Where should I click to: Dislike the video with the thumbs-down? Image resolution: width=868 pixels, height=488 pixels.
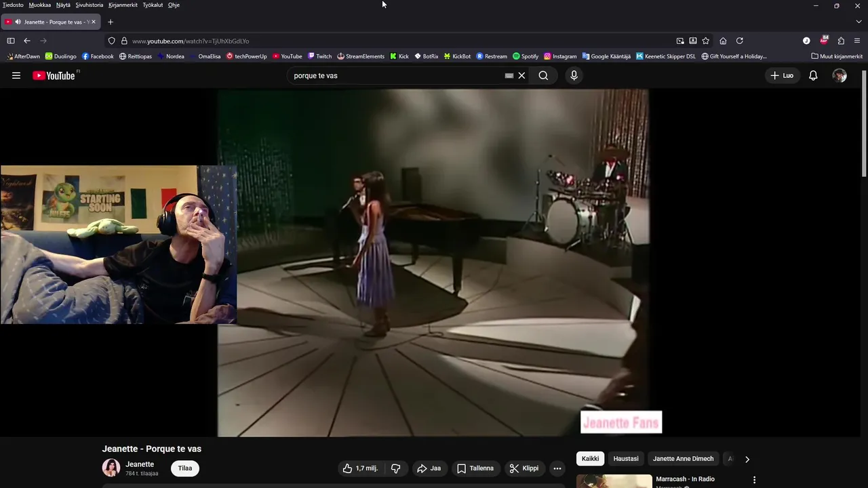pos(395,468)
